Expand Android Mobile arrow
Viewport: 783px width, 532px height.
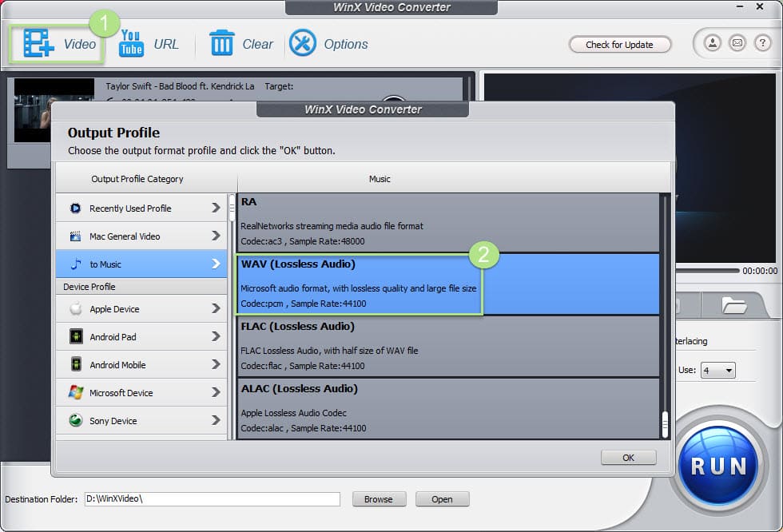[x=216, y=365]
